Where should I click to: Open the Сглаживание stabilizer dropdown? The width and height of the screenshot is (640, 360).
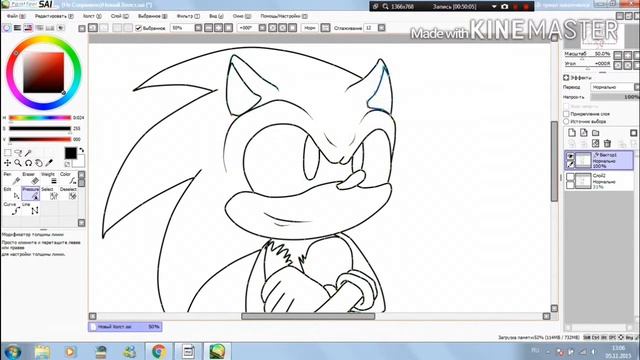[x=382, y=28]
